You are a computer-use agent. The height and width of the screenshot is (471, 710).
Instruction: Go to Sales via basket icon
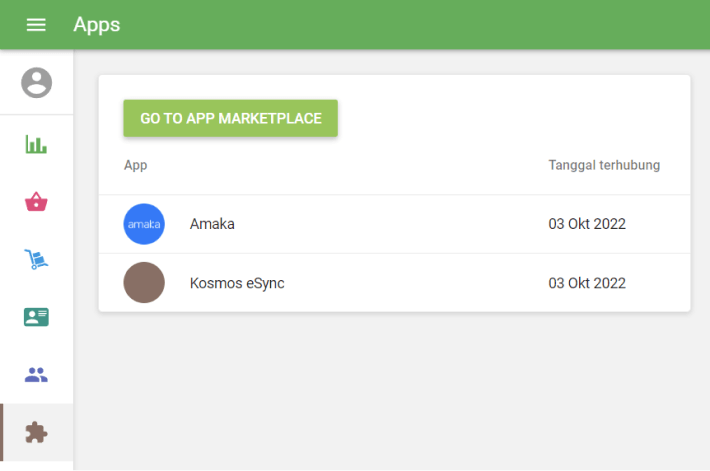point(37,202)
